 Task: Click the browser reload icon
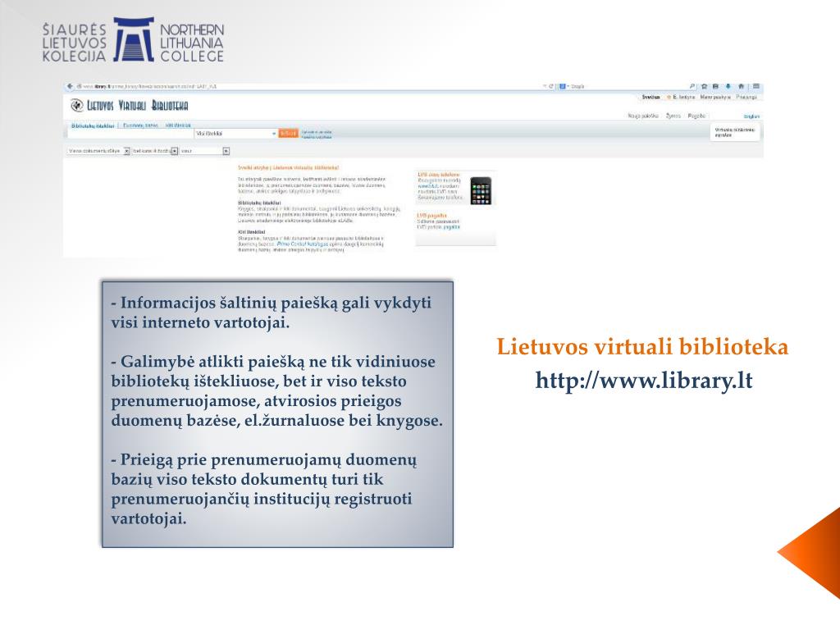point(550,86)
